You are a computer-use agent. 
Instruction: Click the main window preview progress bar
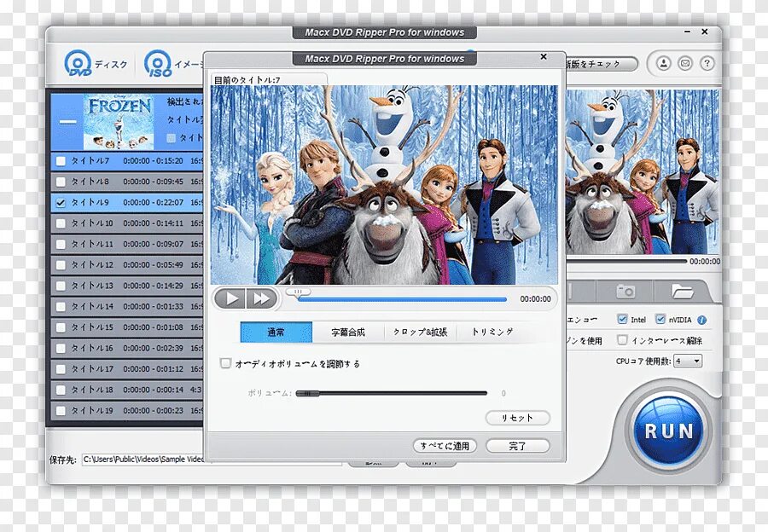point(627,262)
